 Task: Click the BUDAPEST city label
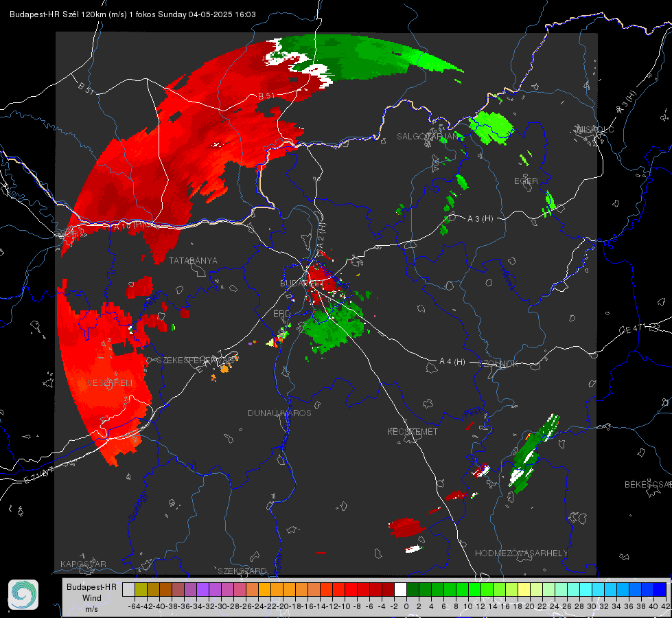coord(301,283)
